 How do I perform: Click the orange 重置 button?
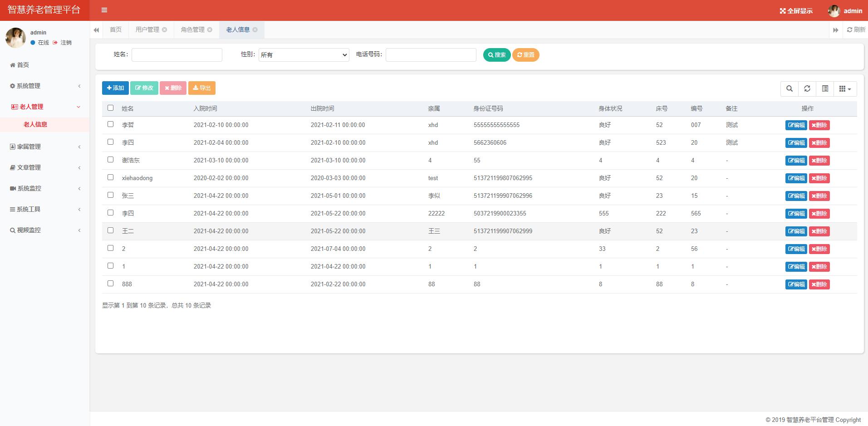tap(525, 55)
